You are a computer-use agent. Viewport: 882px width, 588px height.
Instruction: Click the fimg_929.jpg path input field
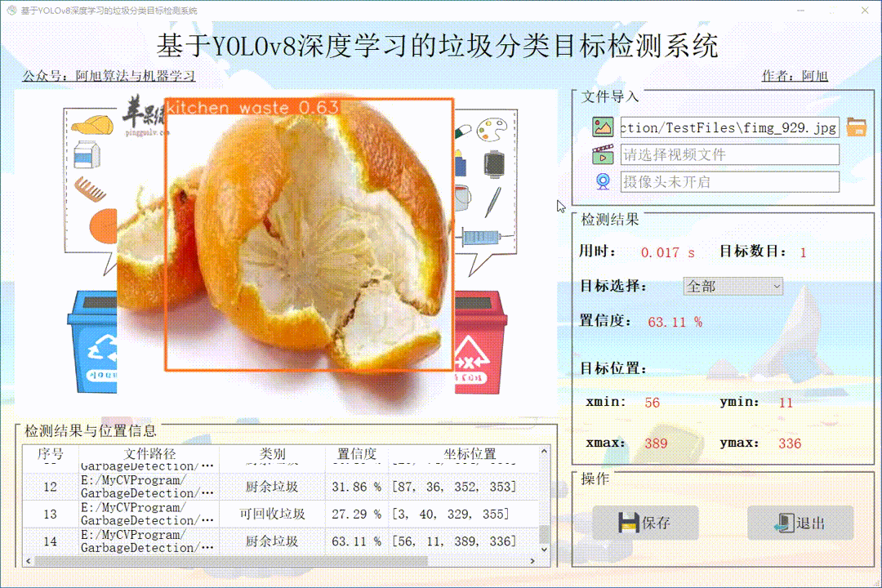coord(731,127)
